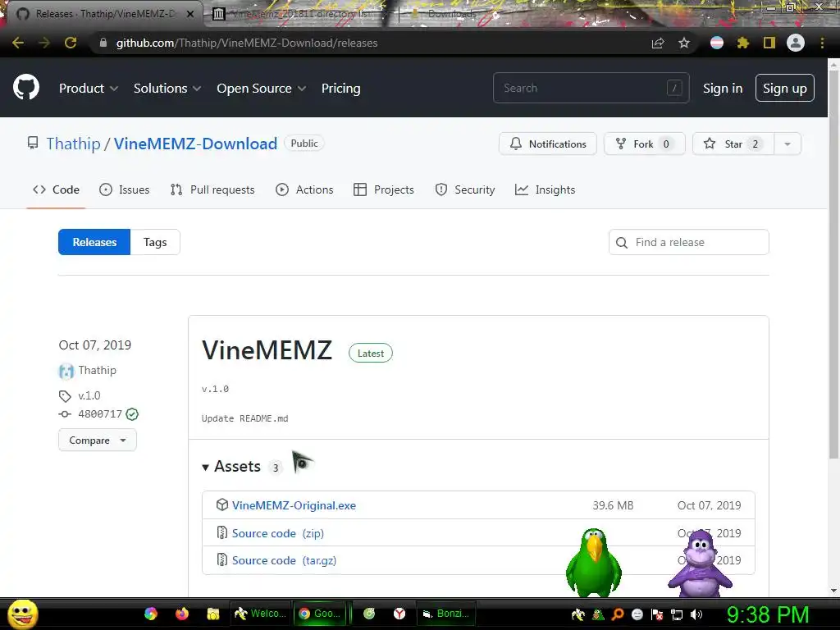Open the Chrome extensions puzzle icon
The height and width of the screenshot is (630, 840).
point(743,43)
